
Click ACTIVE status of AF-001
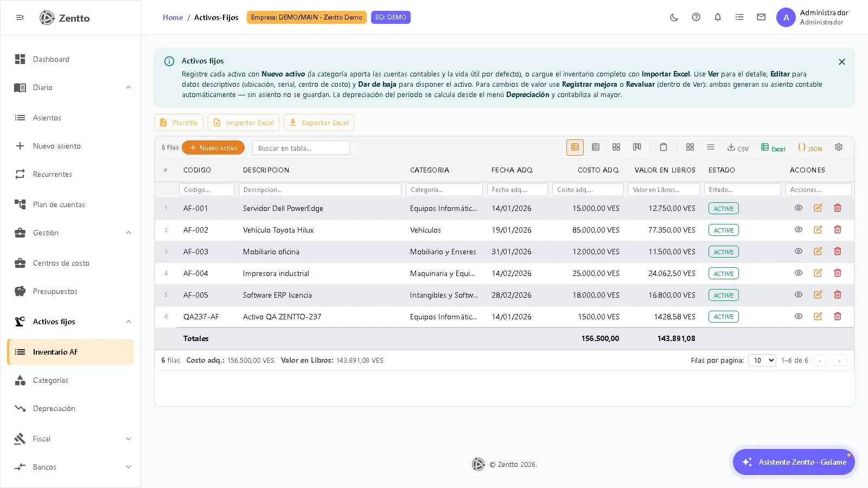pyautogui.click(x=724, y=208)
